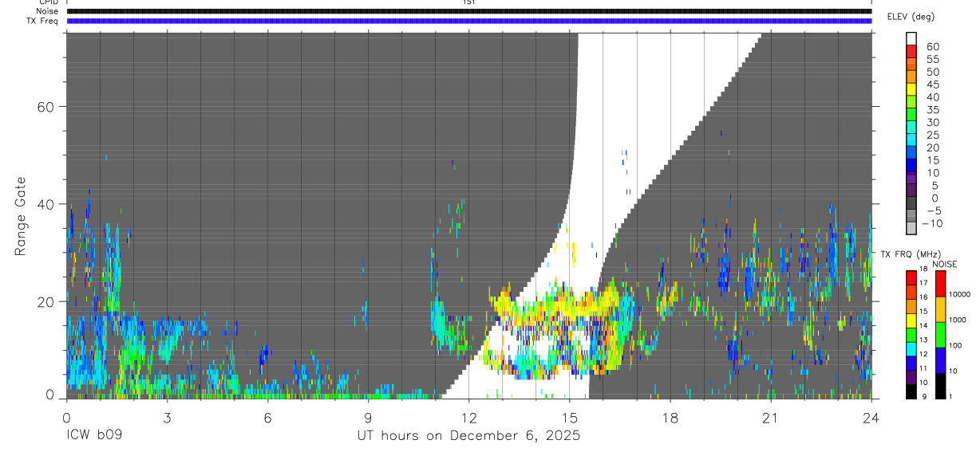Click the '9' tick label on UT hours axis
The width and height of the screenshot is (980, 452).
click(368, 418)
